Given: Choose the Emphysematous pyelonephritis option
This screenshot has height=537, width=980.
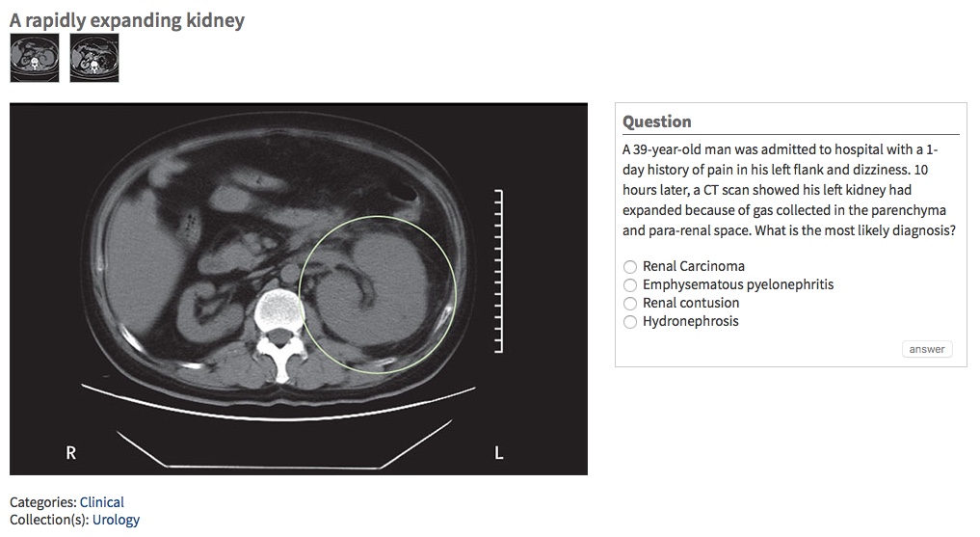Looking at the screenshot, I should [630, 284].
